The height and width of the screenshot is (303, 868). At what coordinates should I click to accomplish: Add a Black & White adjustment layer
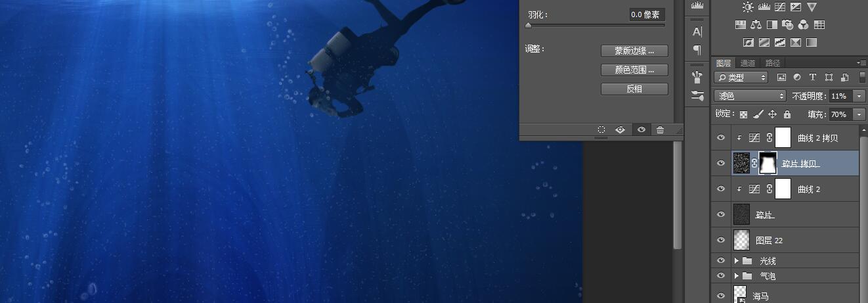771,25
